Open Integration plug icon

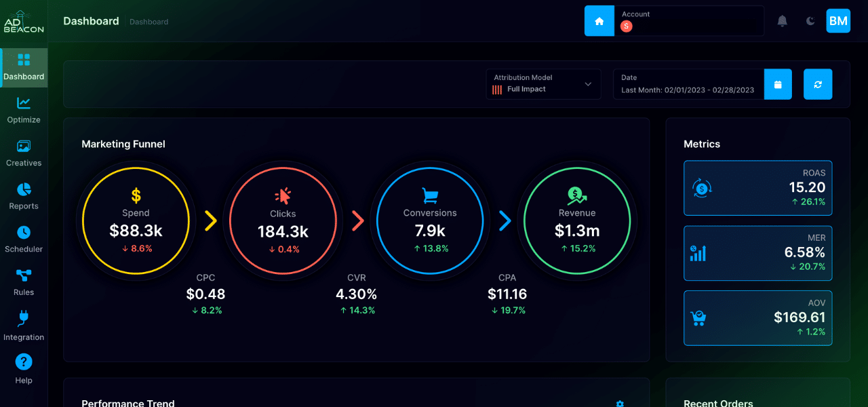coord(24,319)
